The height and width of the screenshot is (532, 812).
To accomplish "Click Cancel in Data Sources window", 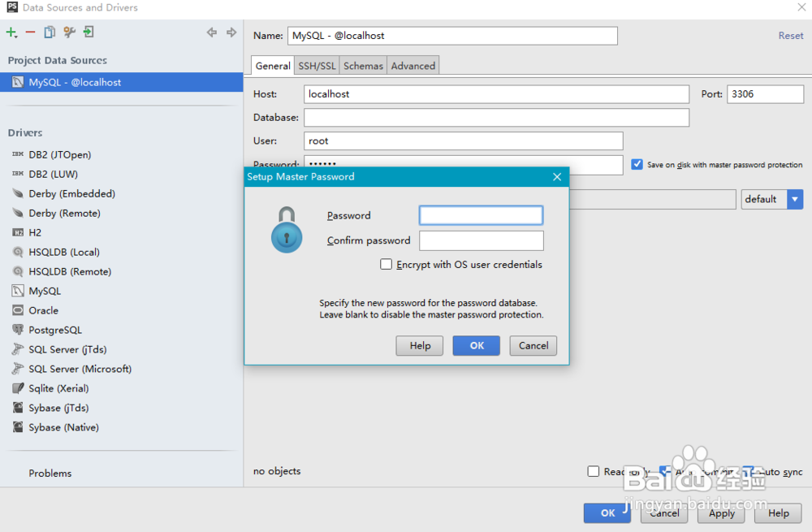I will click(x=664, y=513).
